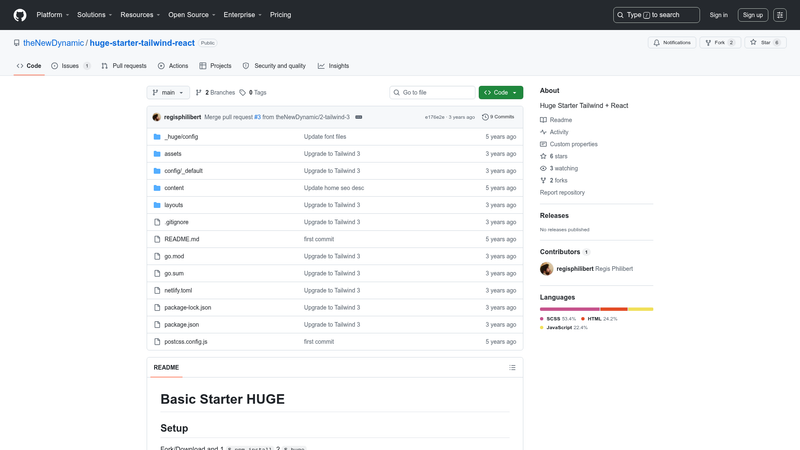Click the Readme book icon in About
Screen dimensions: 800x450
pyautogui.click(x=543, y=120)
